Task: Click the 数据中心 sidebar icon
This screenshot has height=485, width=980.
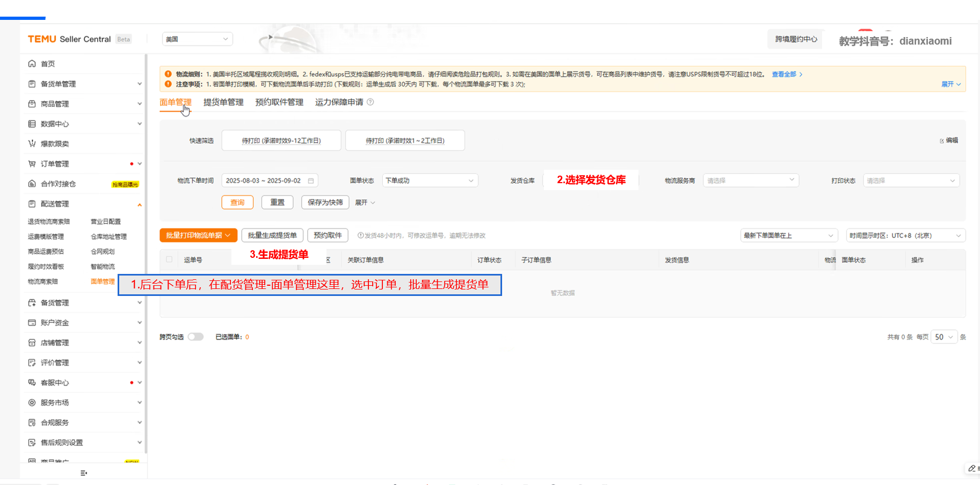Action: (32, 124)
